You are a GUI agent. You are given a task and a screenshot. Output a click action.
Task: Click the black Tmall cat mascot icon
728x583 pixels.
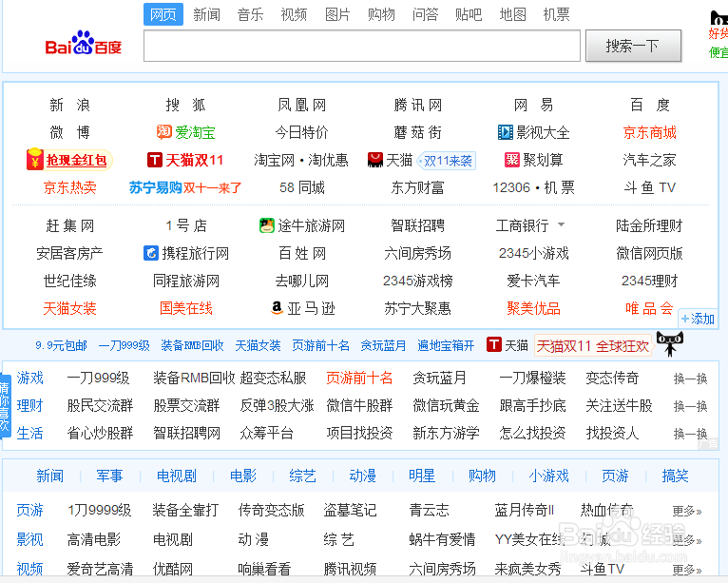[x=669, y=343]
